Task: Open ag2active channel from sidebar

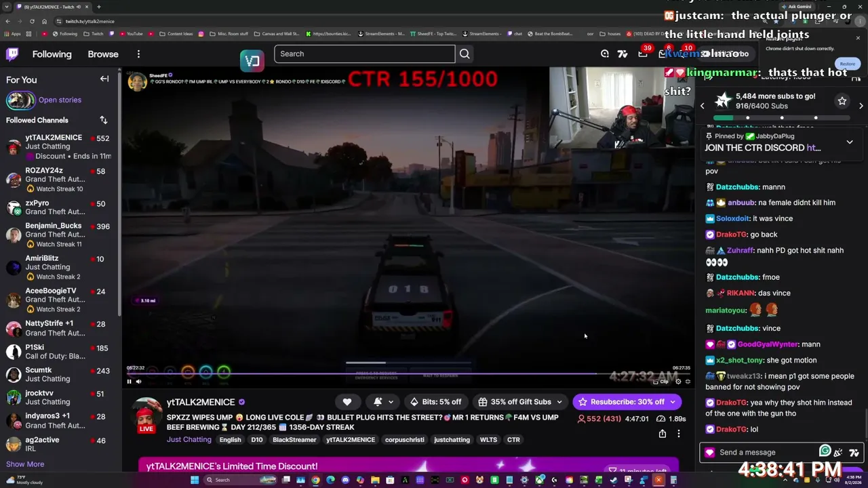Action: point(60,444)
